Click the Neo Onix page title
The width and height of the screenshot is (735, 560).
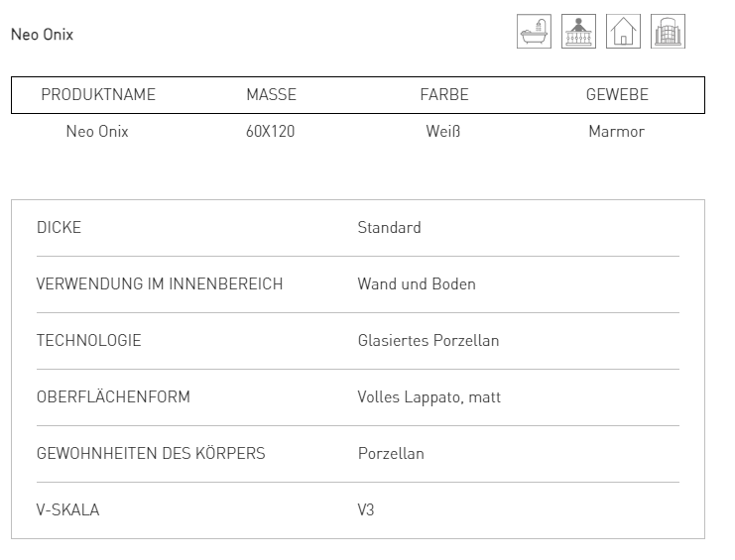pos(43,35)
